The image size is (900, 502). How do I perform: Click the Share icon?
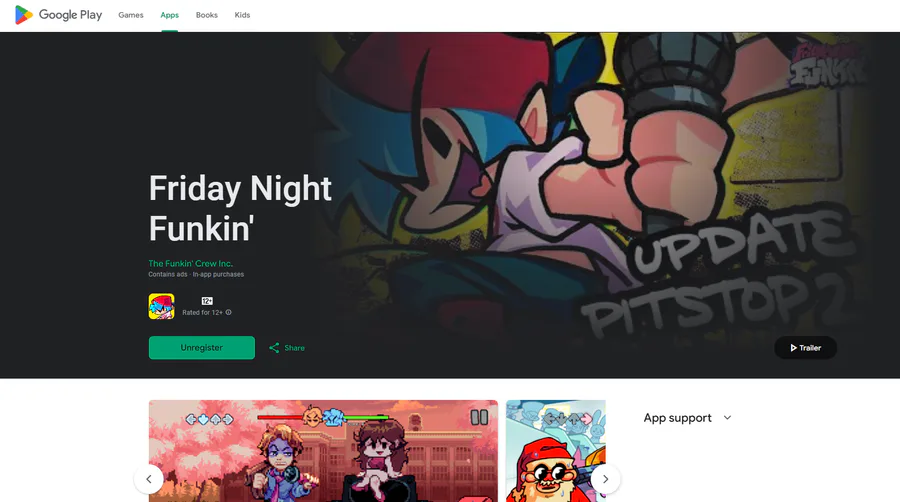click(274, 348)
